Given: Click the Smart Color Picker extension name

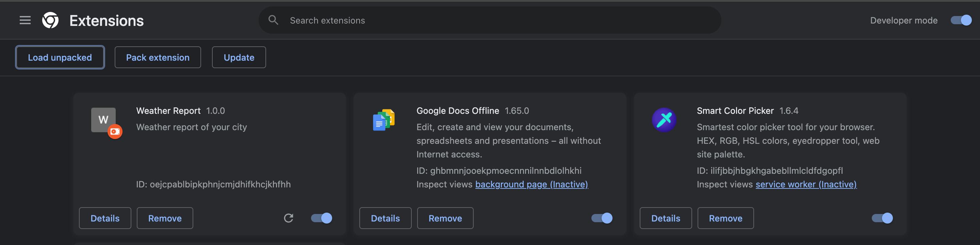Looking at the screenshot, I should (735, 111).
